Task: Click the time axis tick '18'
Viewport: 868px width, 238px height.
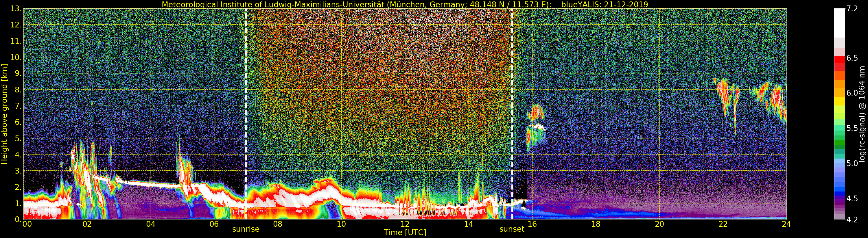Action: point(596,224)
